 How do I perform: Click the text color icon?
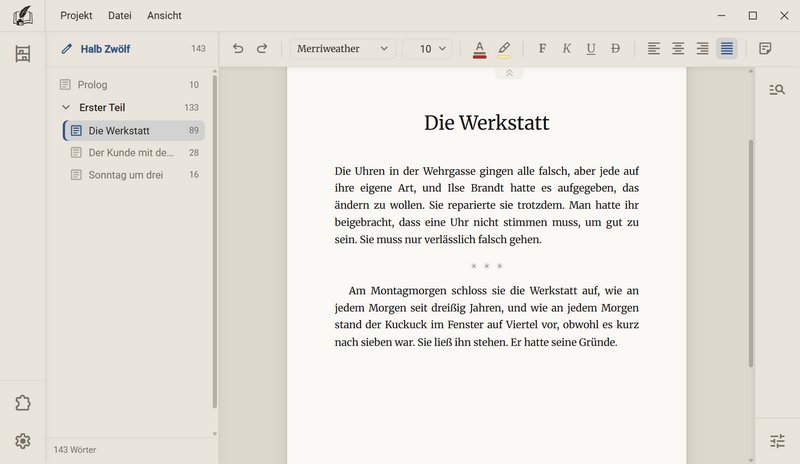click(479, 49)
